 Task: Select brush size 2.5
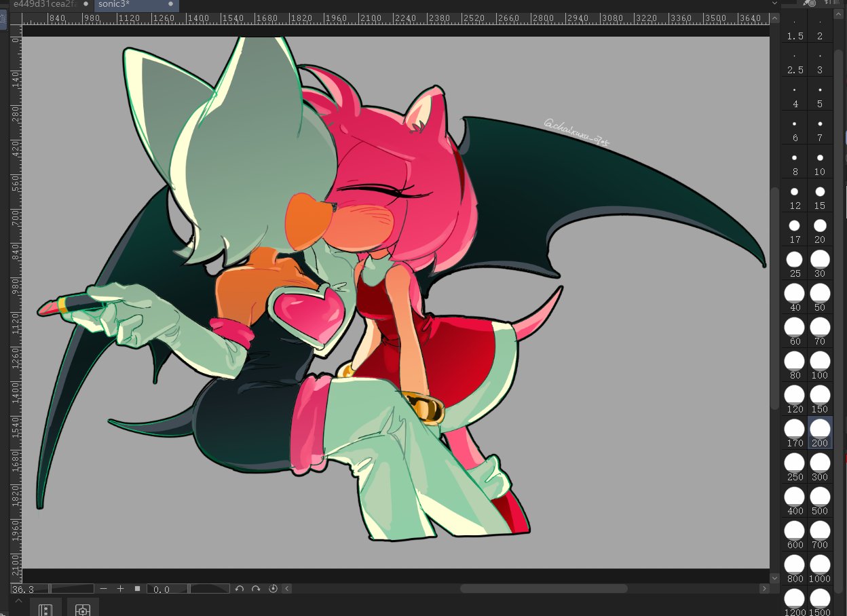pos(795,60)
